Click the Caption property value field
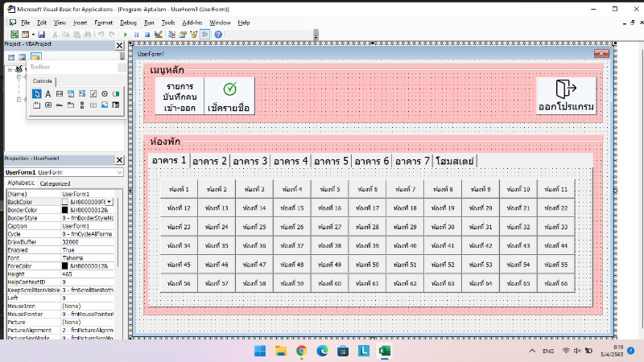Image resolution: width=644 pixels, height=362 pixels. 89,226
